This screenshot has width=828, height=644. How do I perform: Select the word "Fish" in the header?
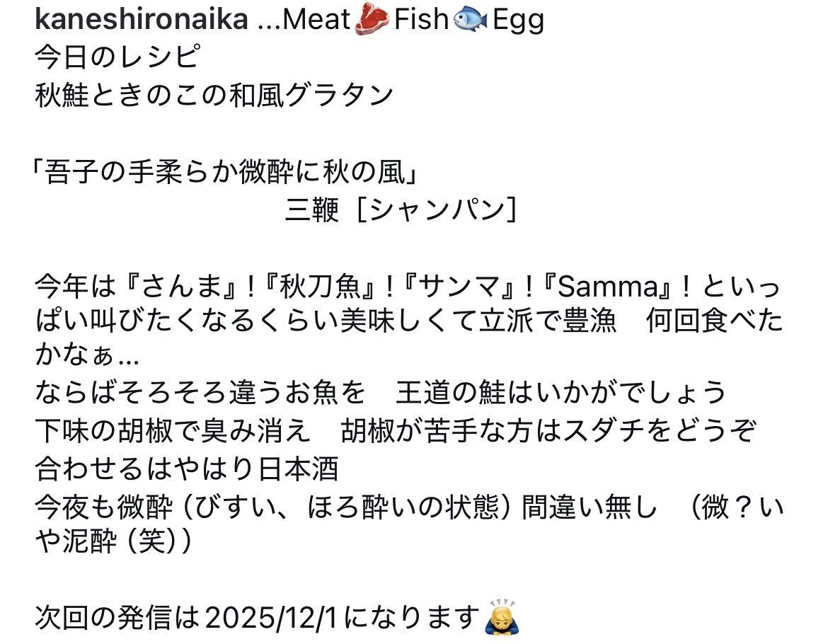point(421,20)
